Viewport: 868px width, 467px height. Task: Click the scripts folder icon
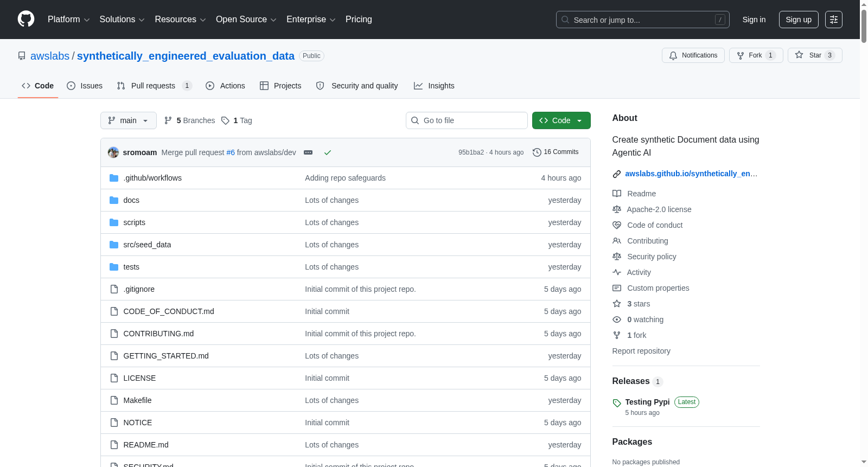tap(114, 222)
